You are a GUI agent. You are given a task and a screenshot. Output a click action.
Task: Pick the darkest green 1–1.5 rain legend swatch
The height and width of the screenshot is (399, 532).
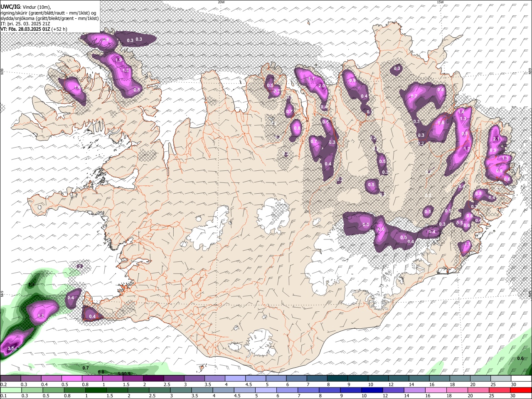point(96,390)
